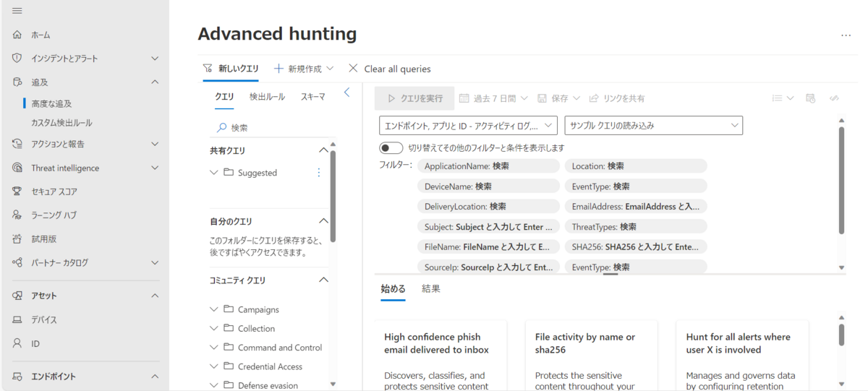Click the filter area vertical scrollbar
The height and width of the screenshot is (391, 868).
[841, 181]
